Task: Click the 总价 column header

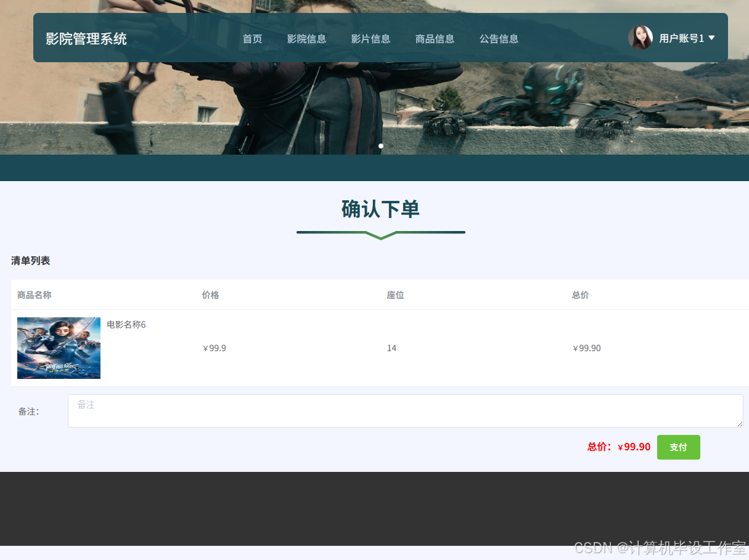Action: (x=581, y=295)
